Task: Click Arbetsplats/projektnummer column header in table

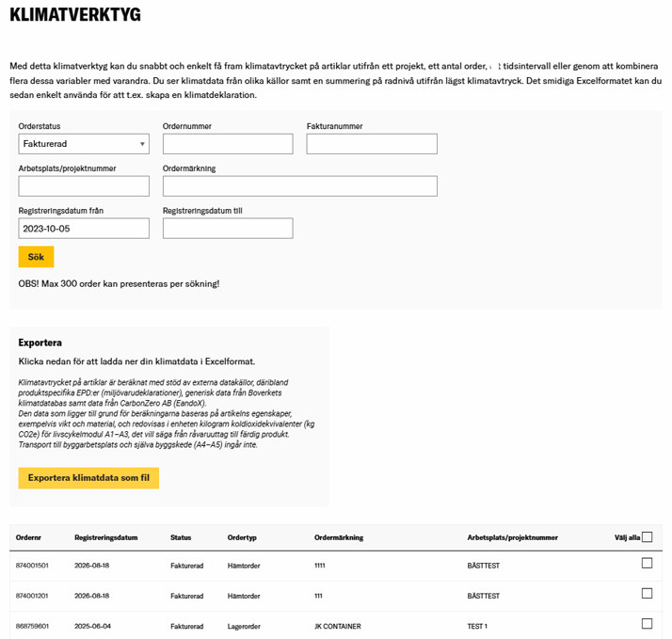Action: tap(513, 537)
